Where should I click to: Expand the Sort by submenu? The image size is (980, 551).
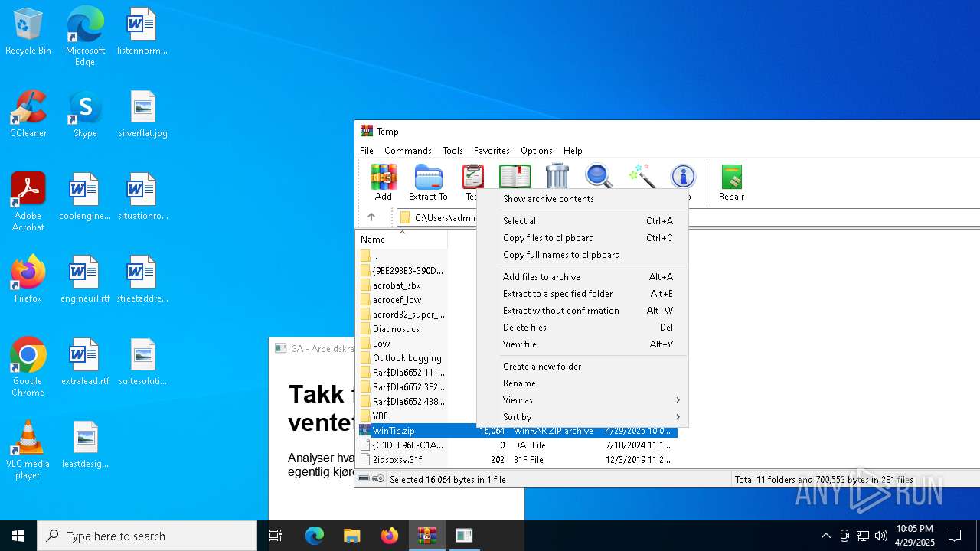582,416
